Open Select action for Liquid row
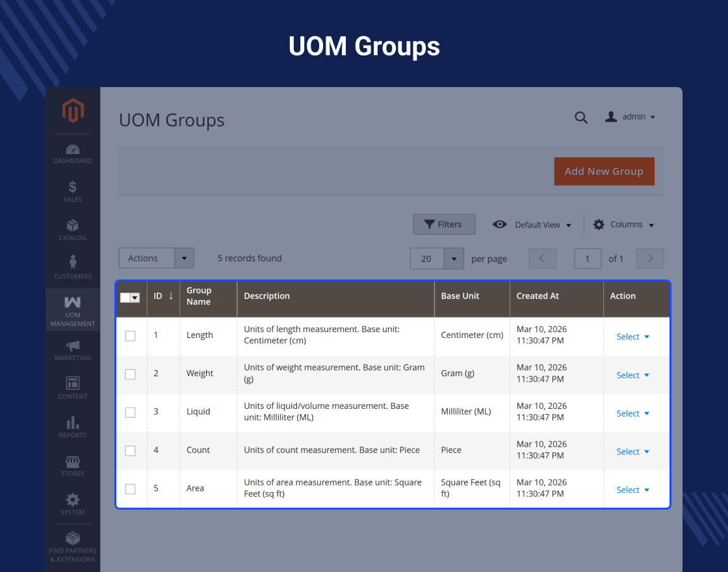This screenshot has height=572, width=728. point(632,413)
